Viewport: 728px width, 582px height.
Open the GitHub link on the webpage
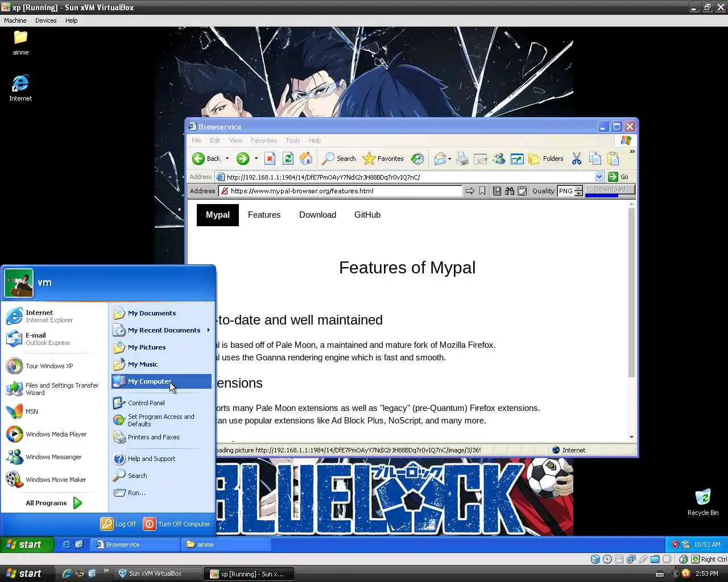pos(367,215)
